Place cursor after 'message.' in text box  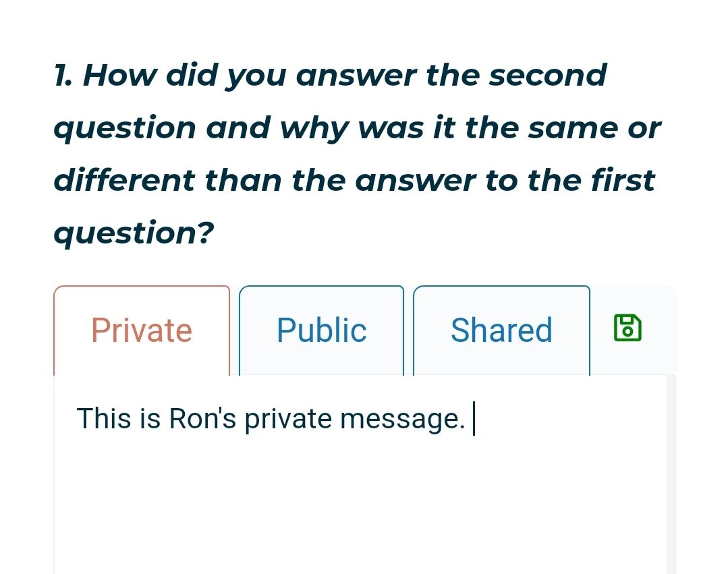tap(470, 419)
